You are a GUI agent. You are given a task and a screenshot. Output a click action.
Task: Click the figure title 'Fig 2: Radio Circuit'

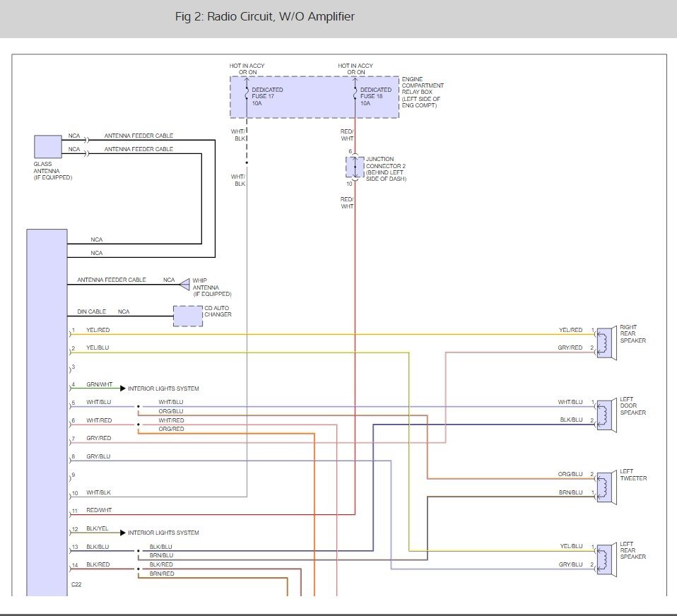point(264,16)
